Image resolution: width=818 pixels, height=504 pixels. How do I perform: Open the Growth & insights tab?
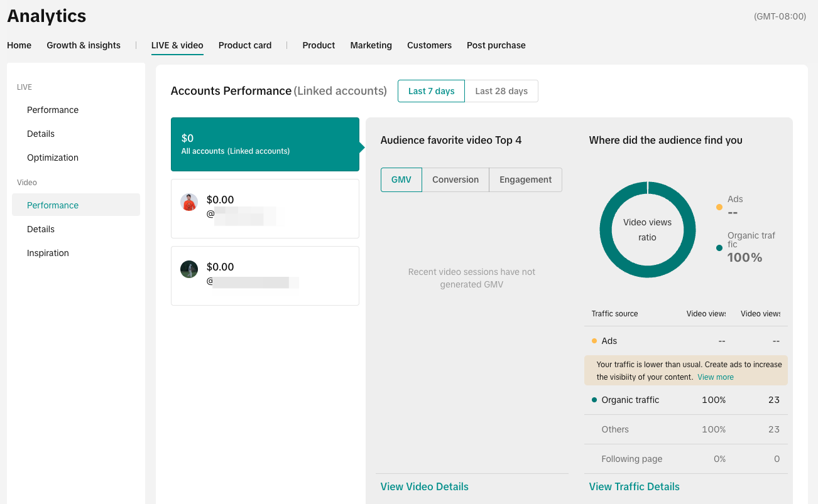[84, 45]
